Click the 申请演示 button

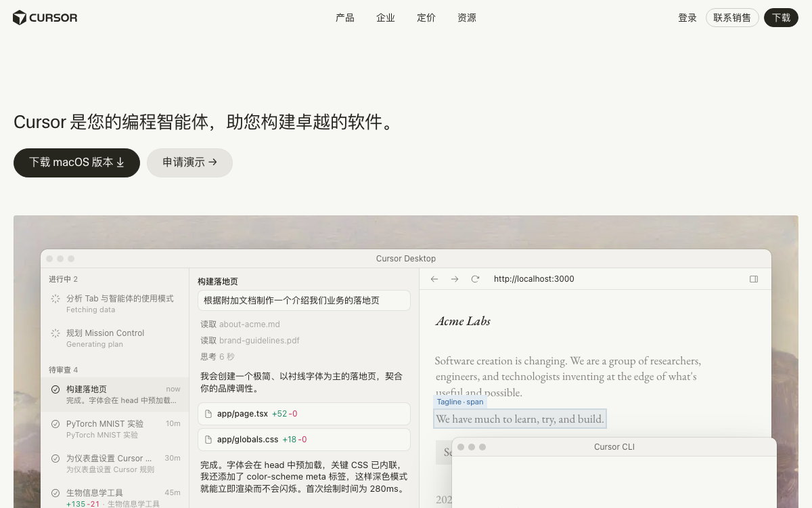click(189, 163)
